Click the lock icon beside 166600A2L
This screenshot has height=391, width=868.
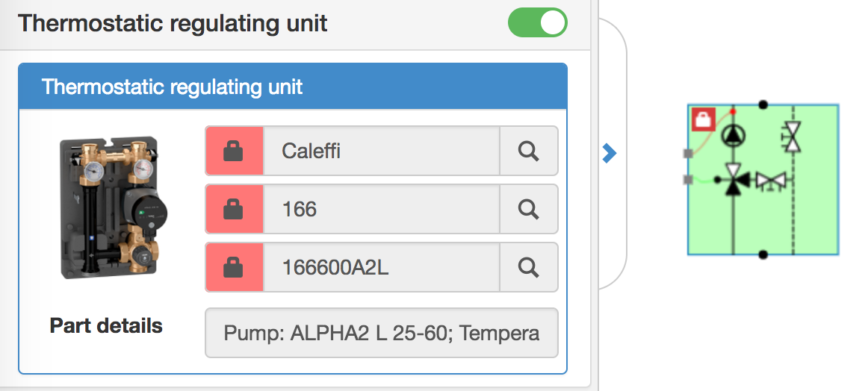234,267
